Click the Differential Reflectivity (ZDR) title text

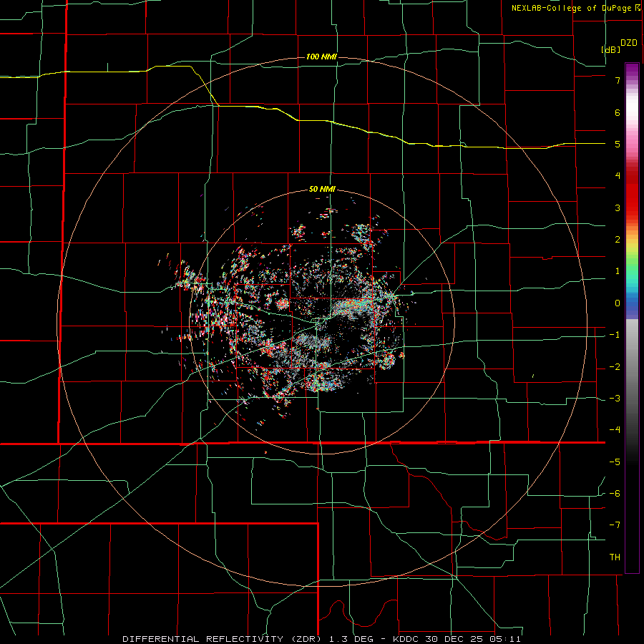(223, 639)
